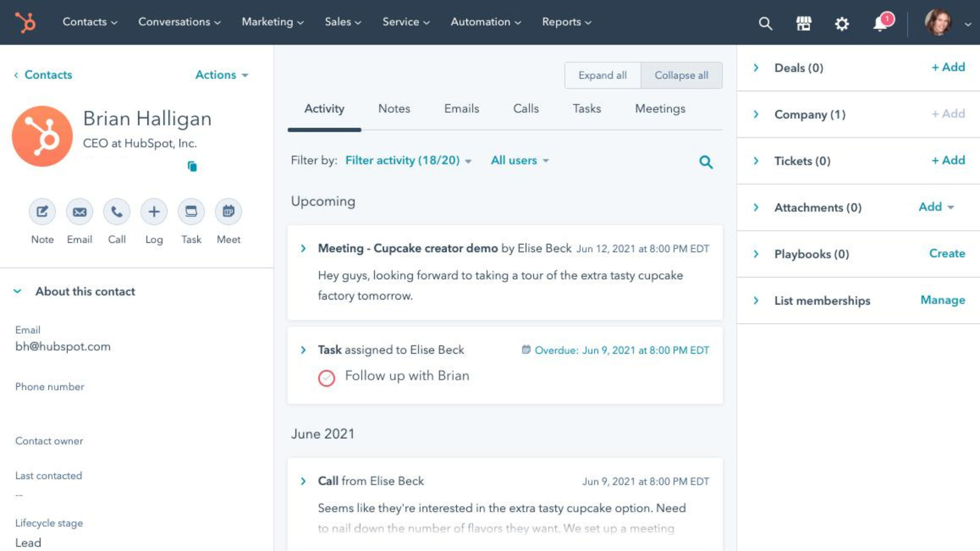Viewport: 980px width, 551px height.
Task: Switch to the Tasks tab
Action: 586,109
